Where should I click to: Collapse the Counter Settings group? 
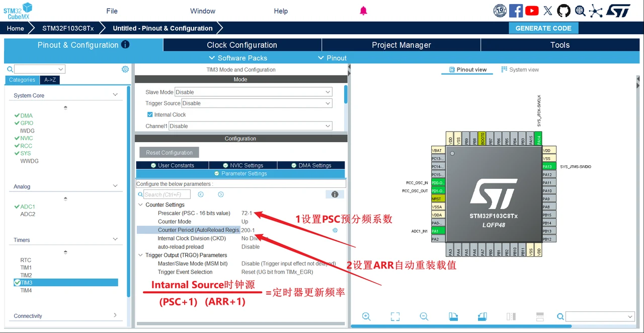click(140, 205)
